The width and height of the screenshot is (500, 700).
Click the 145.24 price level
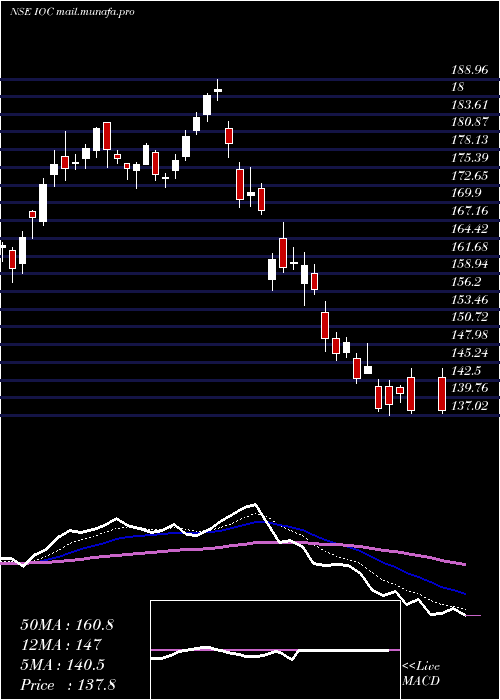(469, 353)
